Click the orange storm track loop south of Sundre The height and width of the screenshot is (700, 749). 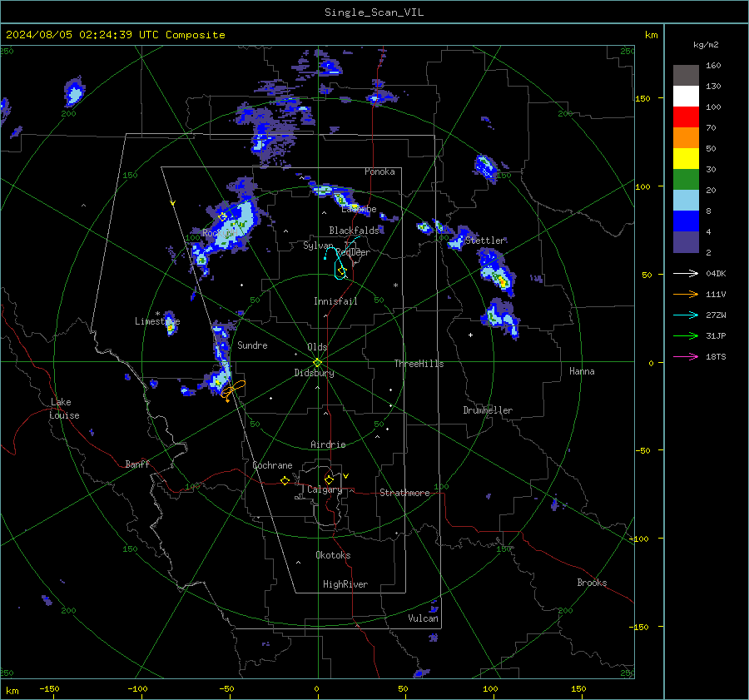233,390
